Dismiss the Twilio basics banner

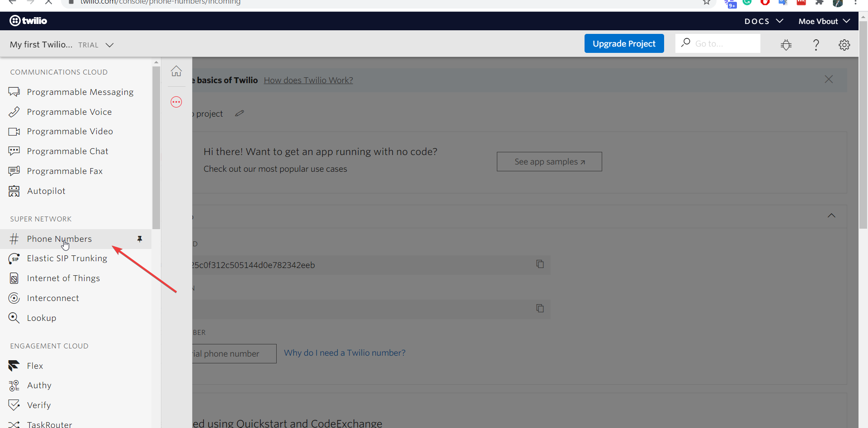pos(829,79)
